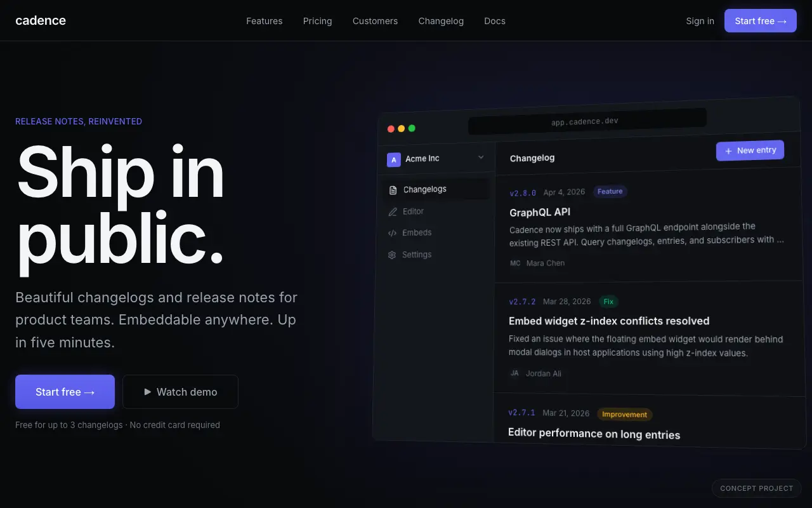This screenshot has width=812, height=508.
Task: Click the Editor pencil icon
Action: click(x=393, y=212)
